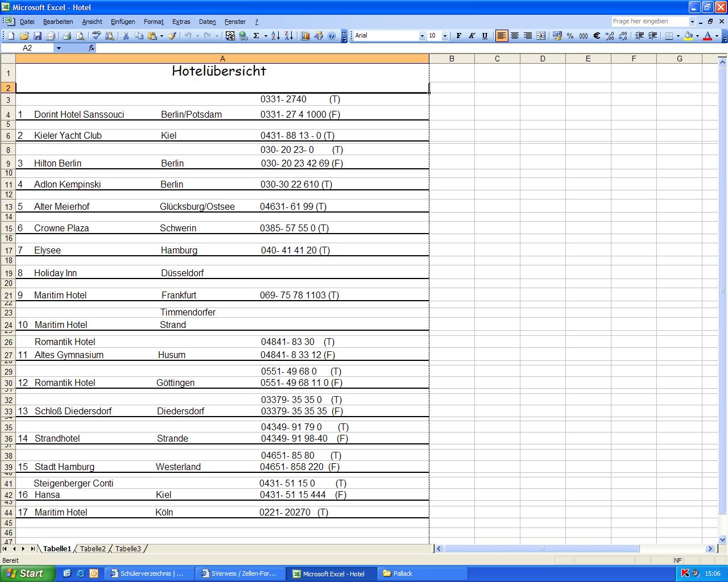Decrease decimal places icon
This screenshot has height=582, width=728.
623,36
